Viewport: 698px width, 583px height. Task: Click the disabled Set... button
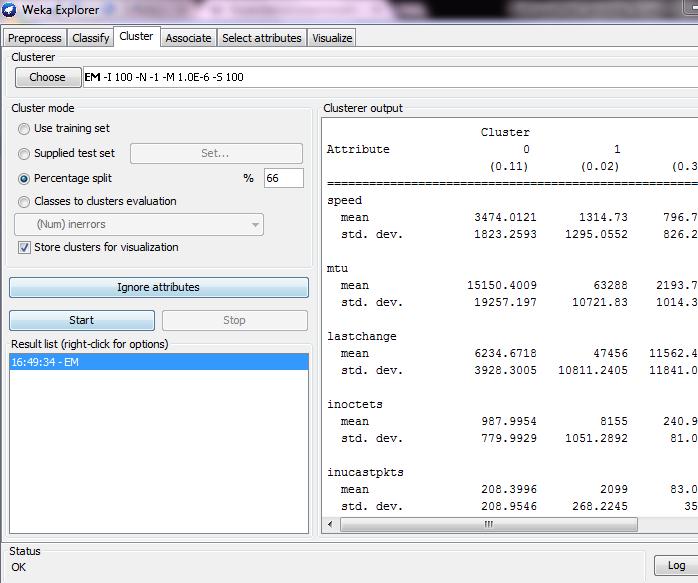pyautogui.click(x=216, y=153)
